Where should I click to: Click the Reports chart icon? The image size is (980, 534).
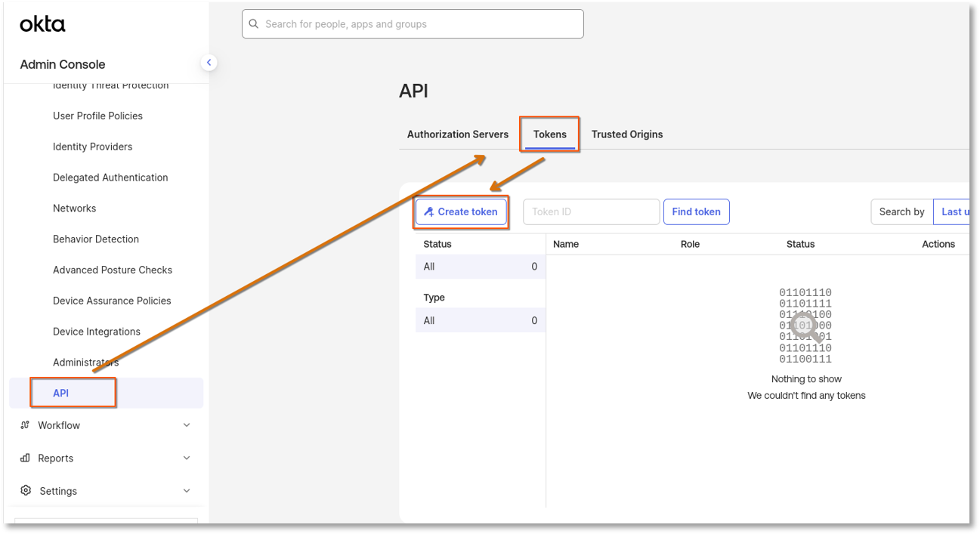point(25,458)
